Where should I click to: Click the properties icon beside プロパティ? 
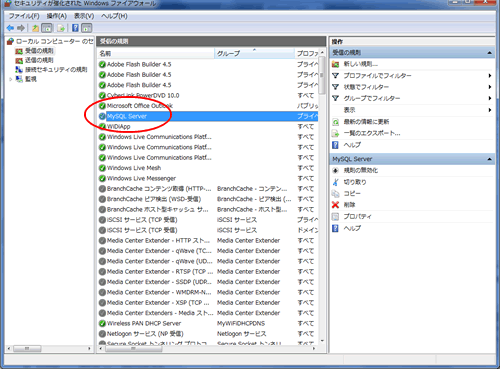point(335,216)
